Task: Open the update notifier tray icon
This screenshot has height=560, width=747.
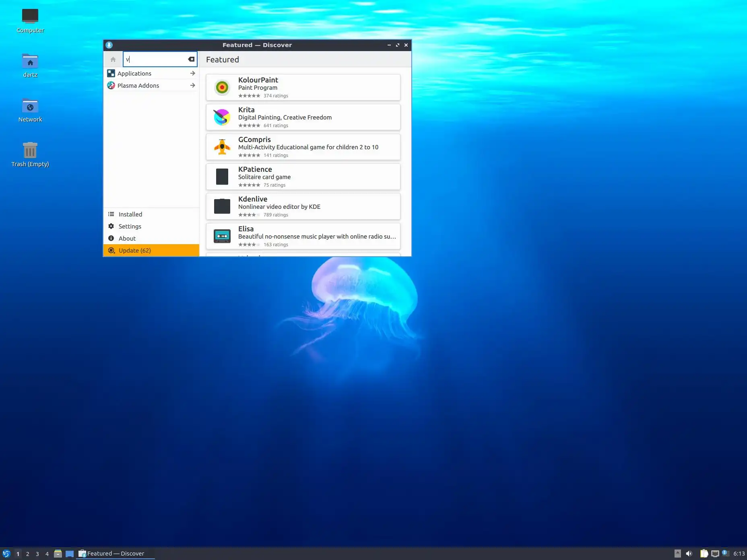Action: tap(725, 553)
